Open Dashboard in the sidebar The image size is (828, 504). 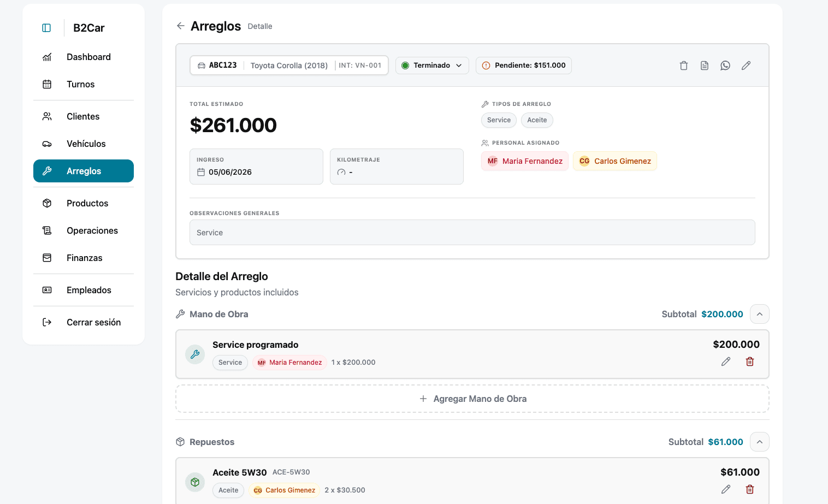84,57
